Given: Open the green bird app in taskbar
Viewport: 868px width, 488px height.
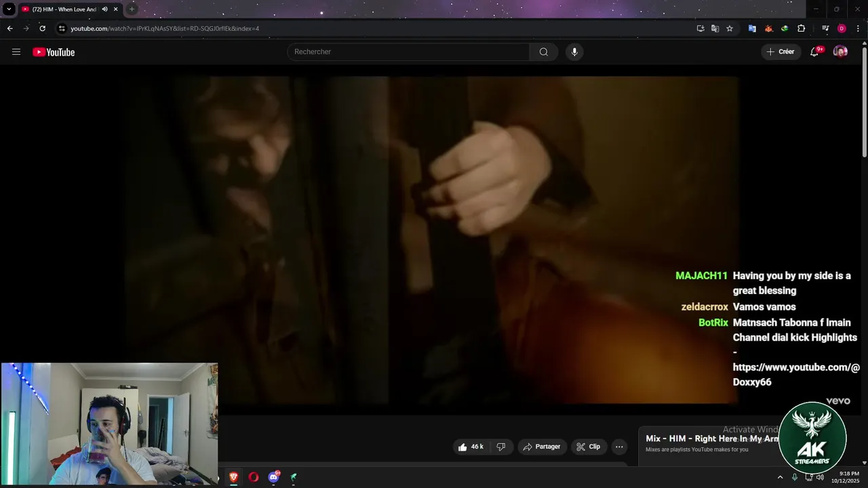Looking at the screenshot, I should tap(294, 477).
